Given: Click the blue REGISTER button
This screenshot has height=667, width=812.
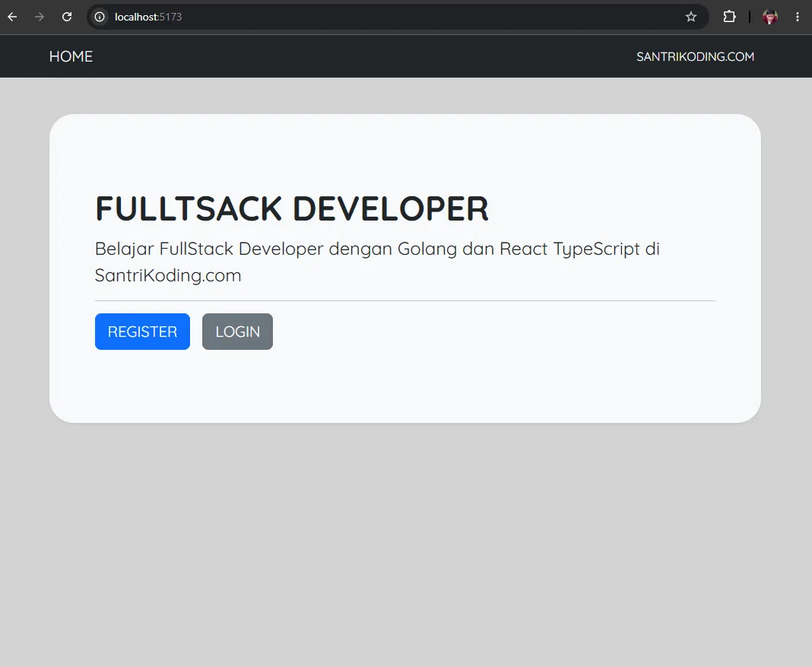Looking at the screenshot, I should tap(142, 332).
